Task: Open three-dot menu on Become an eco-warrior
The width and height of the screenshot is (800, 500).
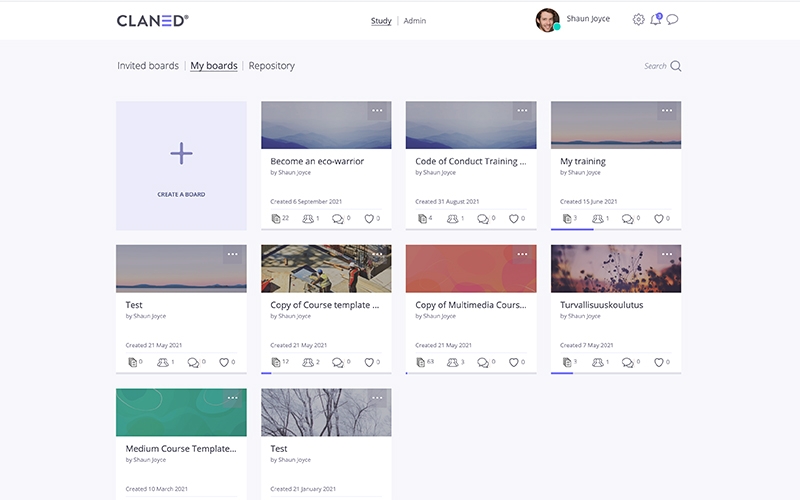Action: click(377, 110)
